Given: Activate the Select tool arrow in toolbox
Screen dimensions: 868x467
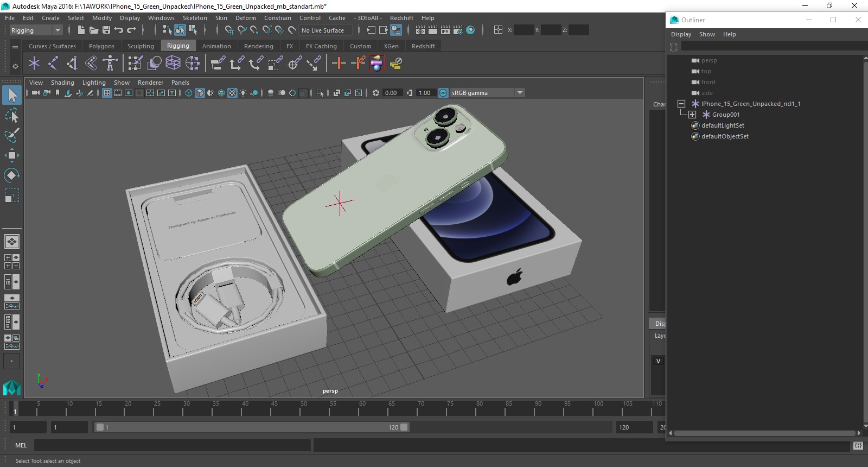Looking at the screenshot, I should click(12, 95).
